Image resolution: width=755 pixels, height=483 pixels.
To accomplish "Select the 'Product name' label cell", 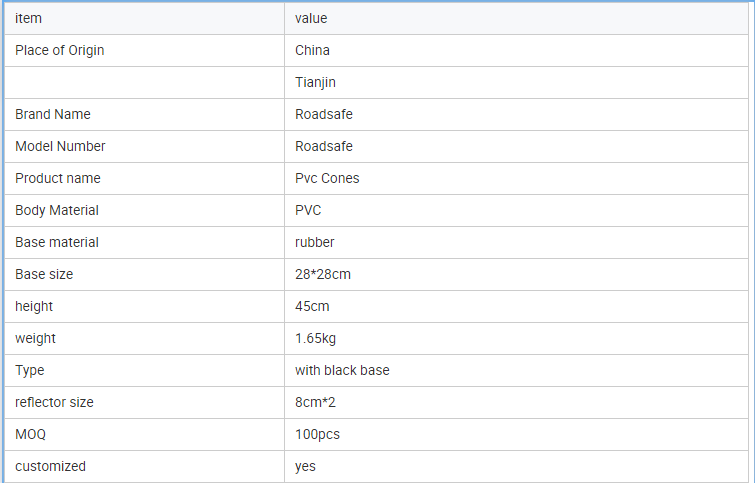I will point(144,179).
